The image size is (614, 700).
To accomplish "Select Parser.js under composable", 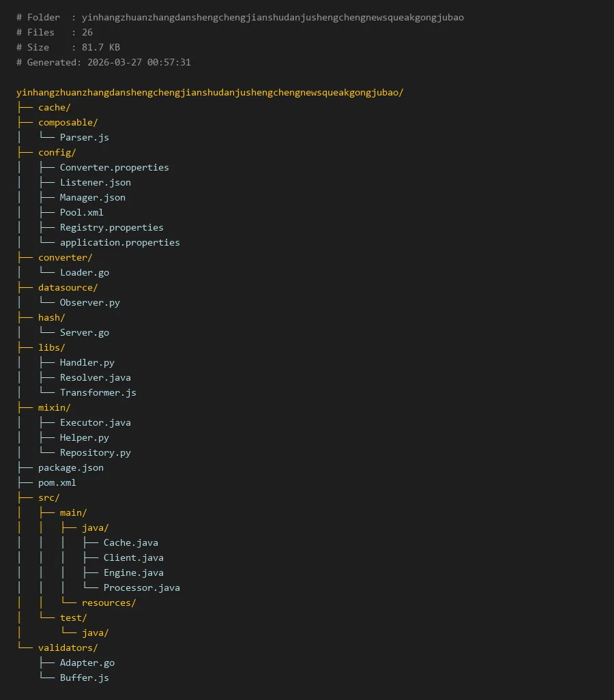I will pos(84,137).
